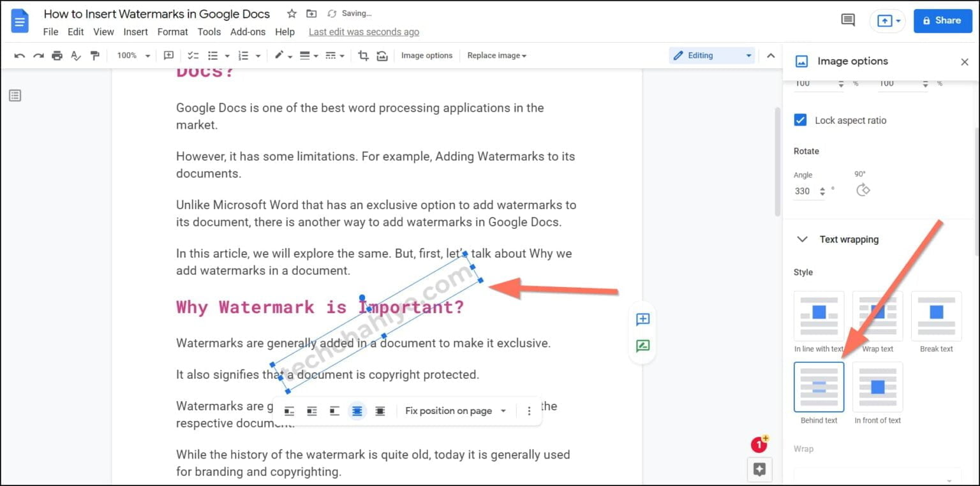Select the Checklist icon
The height and width of the screenshot is (486, 980).
tap(193, 55)
